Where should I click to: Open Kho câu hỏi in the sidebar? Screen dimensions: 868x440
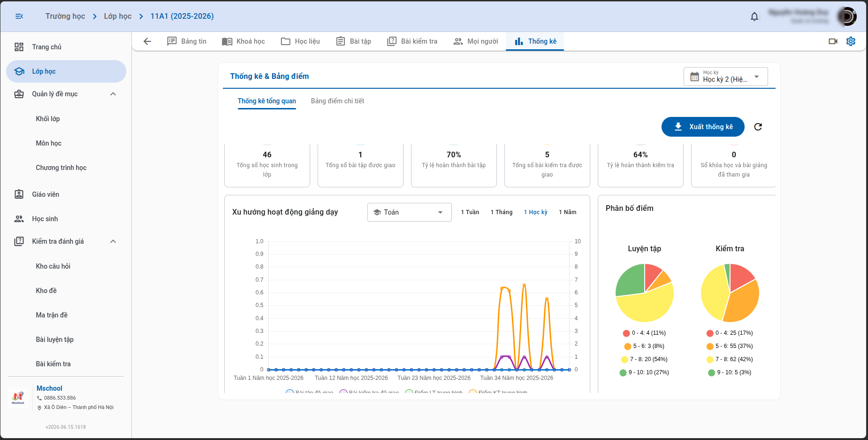click(53, 266)
